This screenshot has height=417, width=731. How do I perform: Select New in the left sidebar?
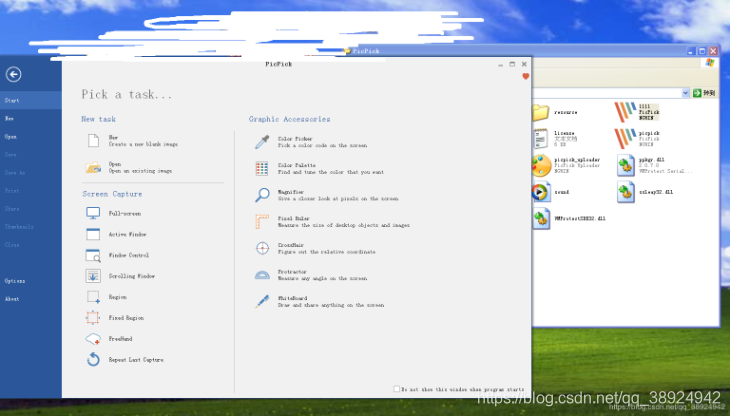pyautogui.click(x=31, y=118)
